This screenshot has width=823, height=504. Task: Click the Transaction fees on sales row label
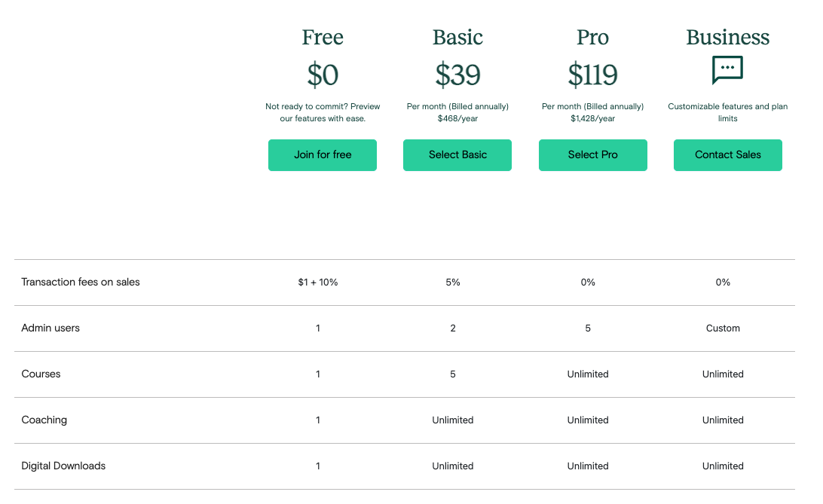click(x=81, y=283)
